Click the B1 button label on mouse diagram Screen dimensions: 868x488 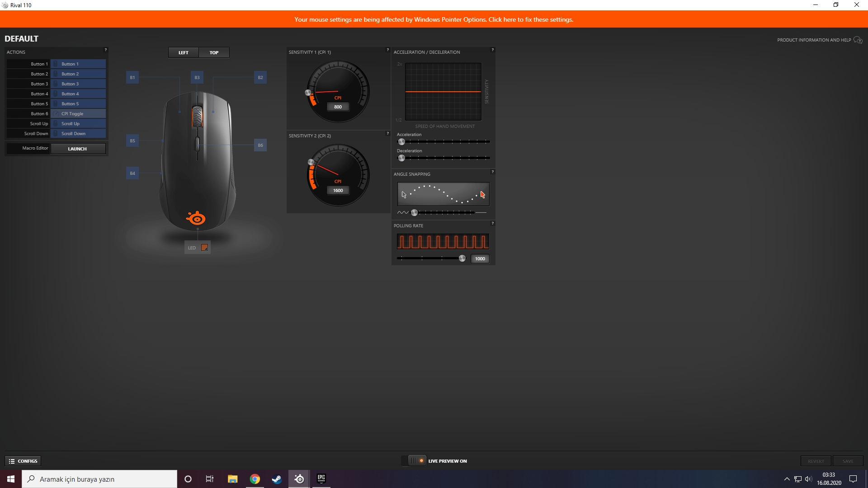coord(132,78)
